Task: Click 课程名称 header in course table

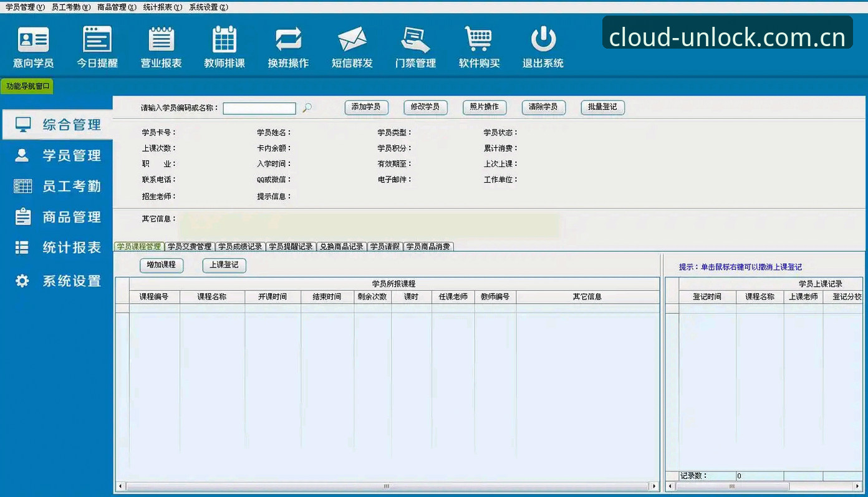Action: point(212,297)
